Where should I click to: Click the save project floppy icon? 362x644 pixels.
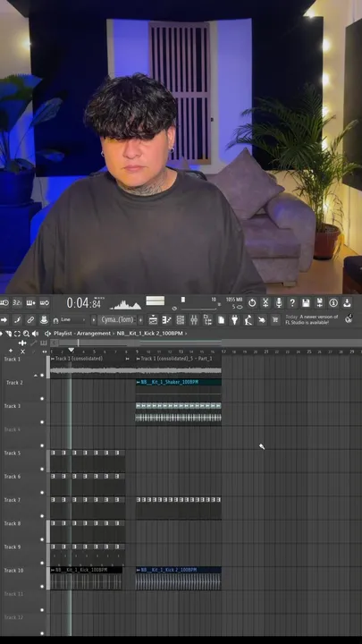tap(306, 302)
